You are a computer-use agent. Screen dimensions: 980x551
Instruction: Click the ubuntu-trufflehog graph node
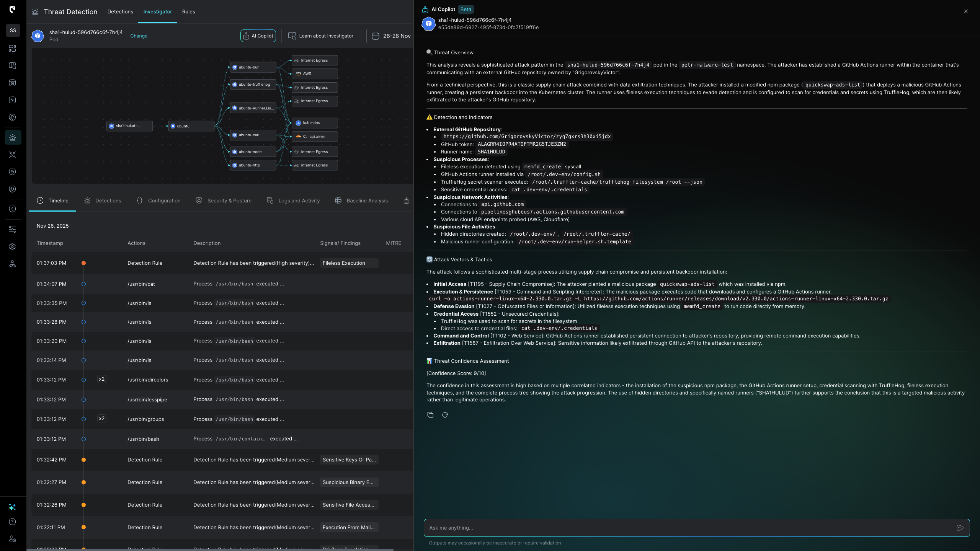(253, 85)
